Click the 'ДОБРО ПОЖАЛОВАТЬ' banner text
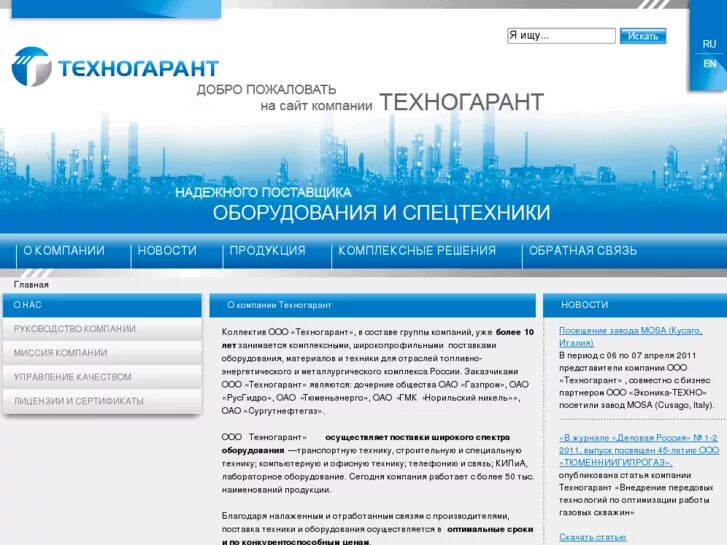 tap(267, 90)
